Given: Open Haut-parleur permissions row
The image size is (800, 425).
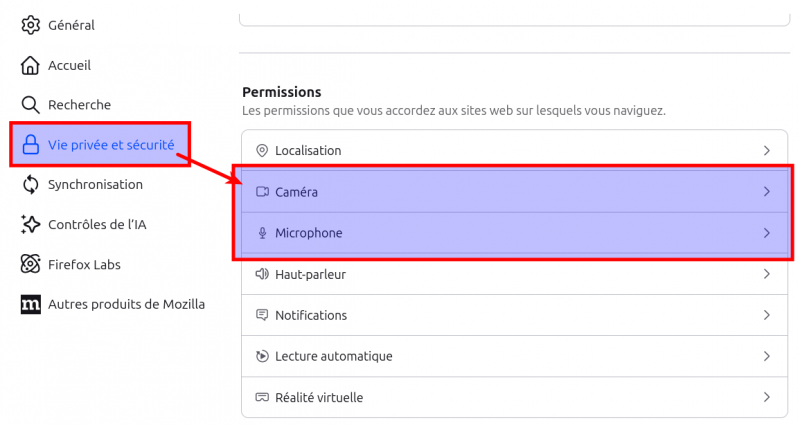Looking at the screenshot, I should tap(310, 274).
